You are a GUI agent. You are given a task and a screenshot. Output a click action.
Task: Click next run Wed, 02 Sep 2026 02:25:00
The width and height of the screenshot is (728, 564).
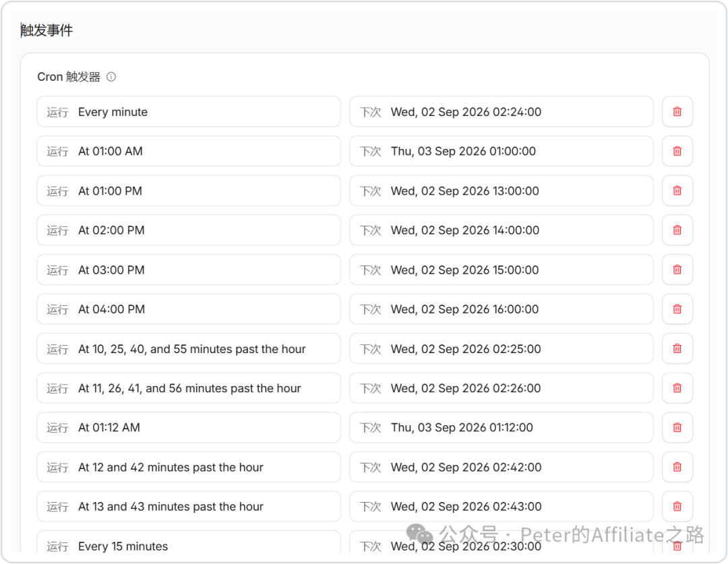502,348
